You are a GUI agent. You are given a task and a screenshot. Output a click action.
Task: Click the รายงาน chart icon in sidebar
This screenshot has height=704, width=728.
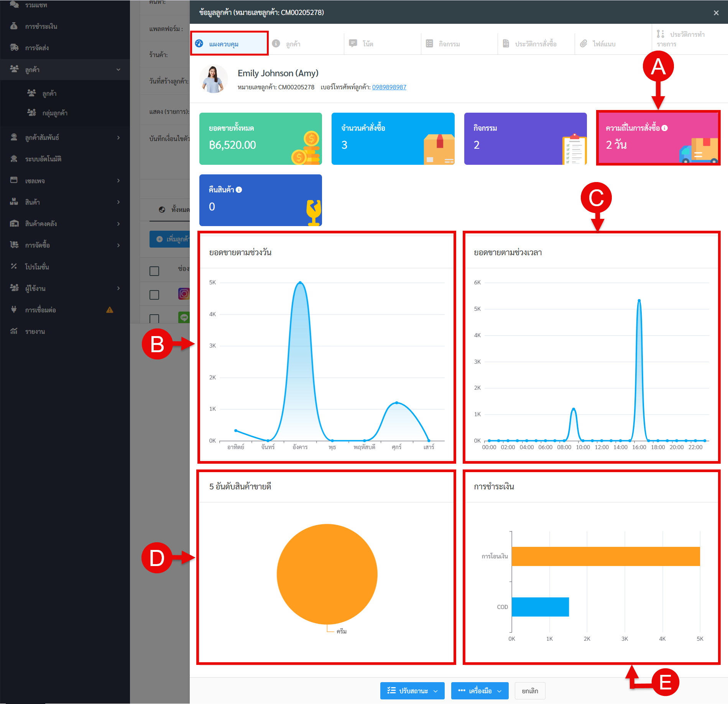(x=14, y=331)
